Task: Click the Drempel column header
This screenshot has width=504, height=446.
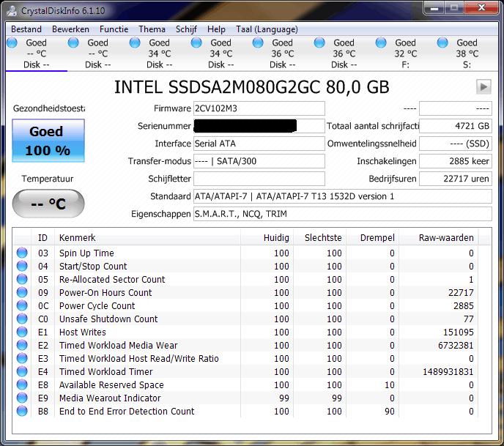Action: pyautogui.click(x=373, y=238)
